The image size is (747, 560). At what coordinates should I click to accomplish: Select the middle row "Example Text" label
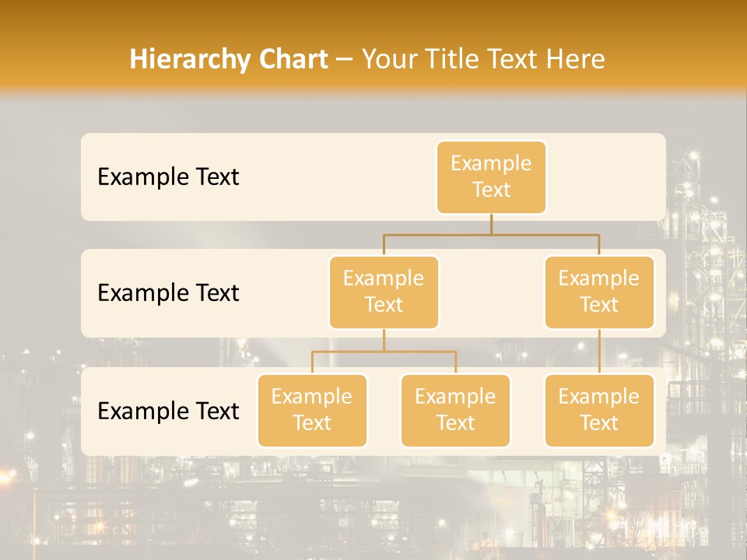168,293
